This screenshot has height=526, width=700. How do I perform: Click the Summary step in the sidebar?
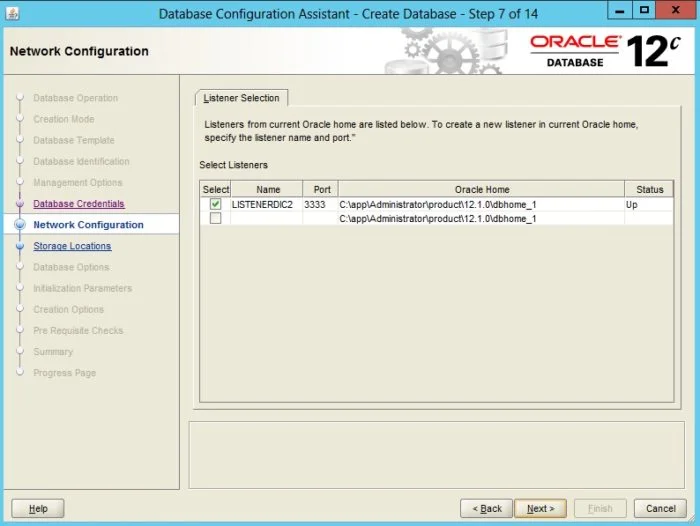[x=53, y=352]
